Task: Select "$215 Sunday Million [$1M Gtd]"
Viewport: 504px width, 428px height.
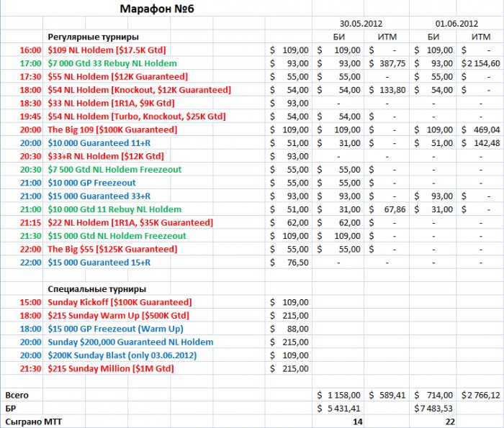Action: [x=111, y=368]
